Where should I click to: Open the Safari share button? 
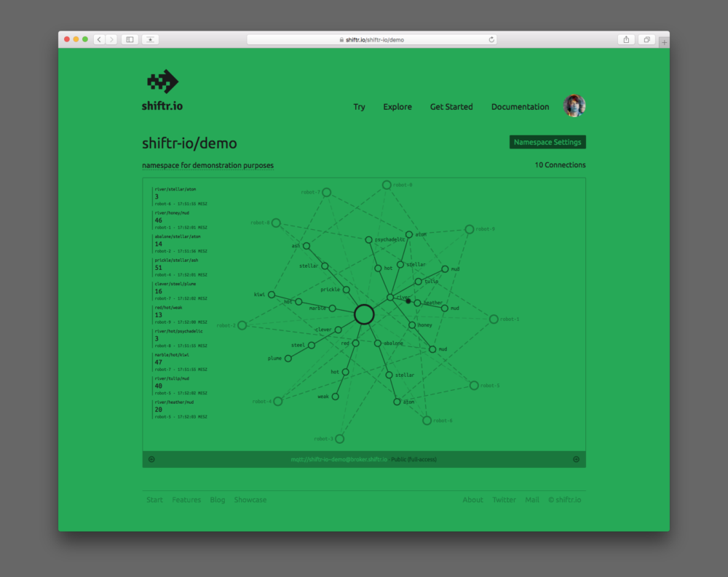pyautogui.click(x=626, y=39)
